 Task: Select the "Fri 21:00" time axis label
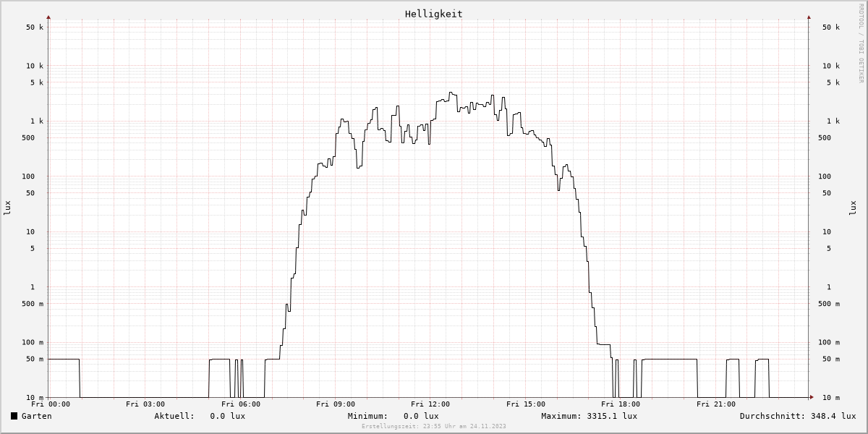716,404
